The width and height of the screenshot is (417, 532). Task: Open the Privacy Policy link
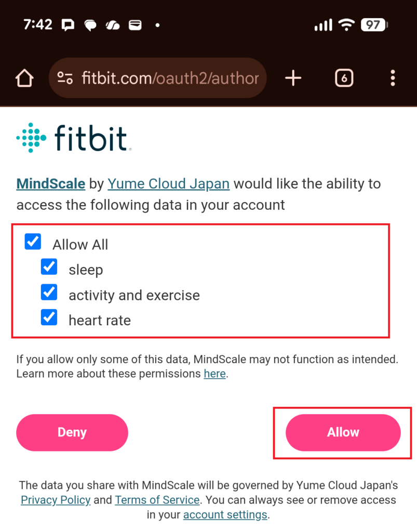(56, 500)
